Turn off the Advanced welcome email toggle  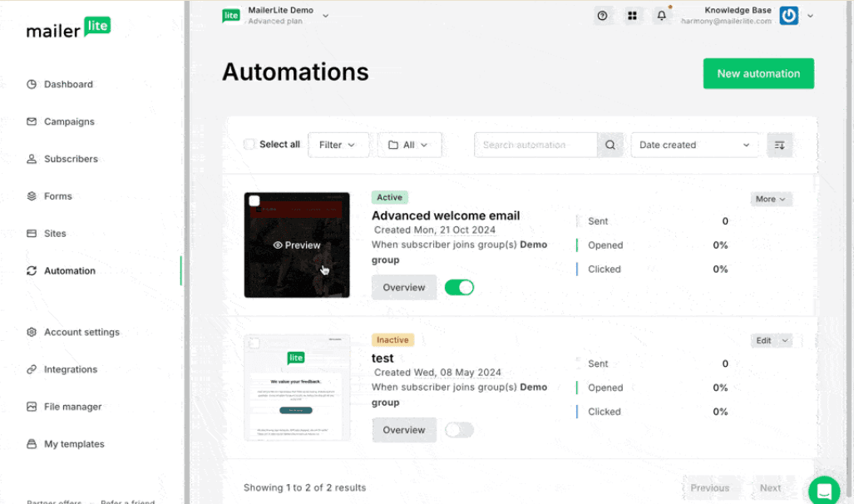459,287
